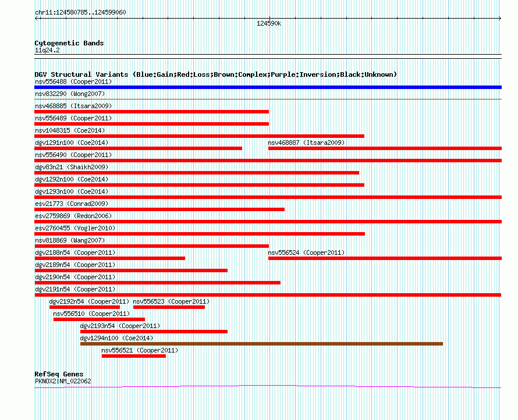Click the red bar under esv21773
Image resolution: width=518 pixels, height=420 pixels.
coord(159,209)
